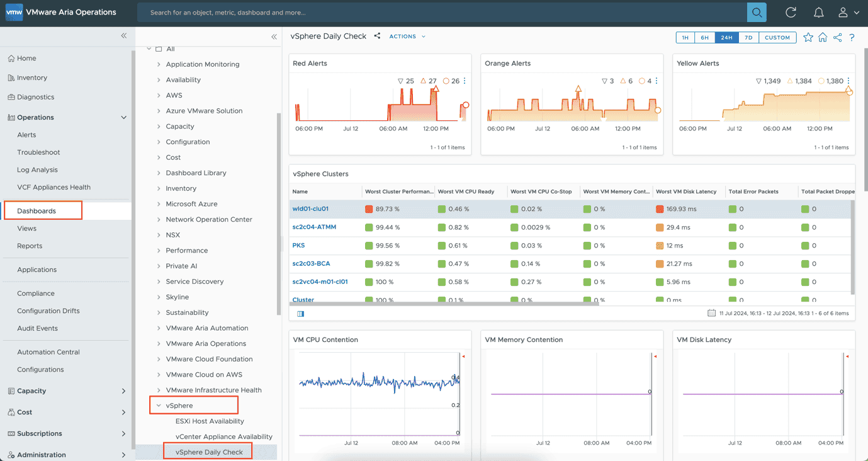868x461 pixels.
Task: Click the home icon in dashboard toolbar
Action: click(x=823, y=38)
